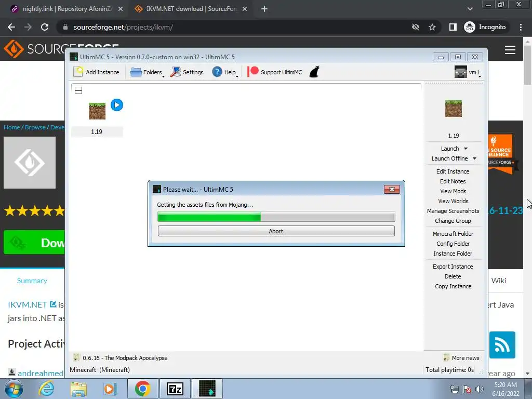Expand the Launch Offline dropdown arrow
The height and width of the screenshot is (399, 532).
point(474,158)
